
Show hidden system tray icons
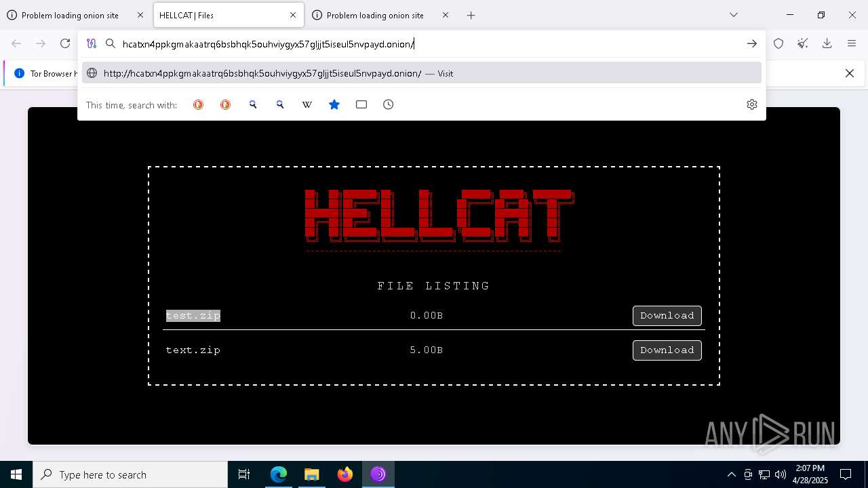pos(731,474)
